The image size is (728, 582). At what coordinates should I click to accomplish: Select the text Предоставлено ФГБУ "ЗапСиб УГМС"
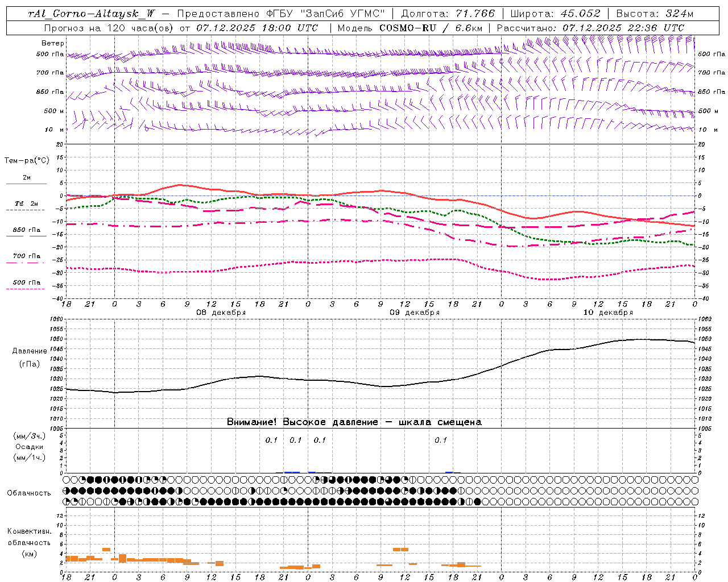click(x=281, y=14)
